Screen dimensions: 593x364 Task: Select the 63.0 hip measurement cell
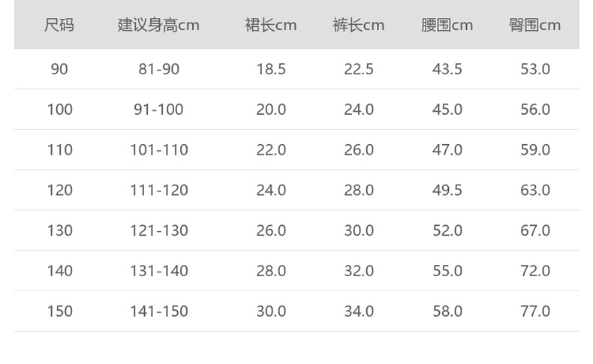[x=535, y=191]
